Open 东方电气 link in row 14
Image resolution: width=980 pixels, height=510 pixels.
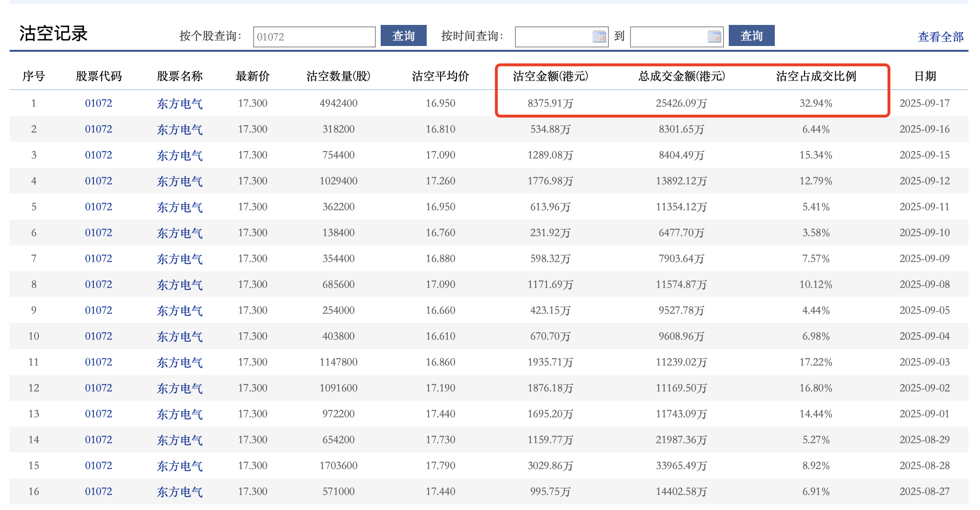click(x=180, y=440)
